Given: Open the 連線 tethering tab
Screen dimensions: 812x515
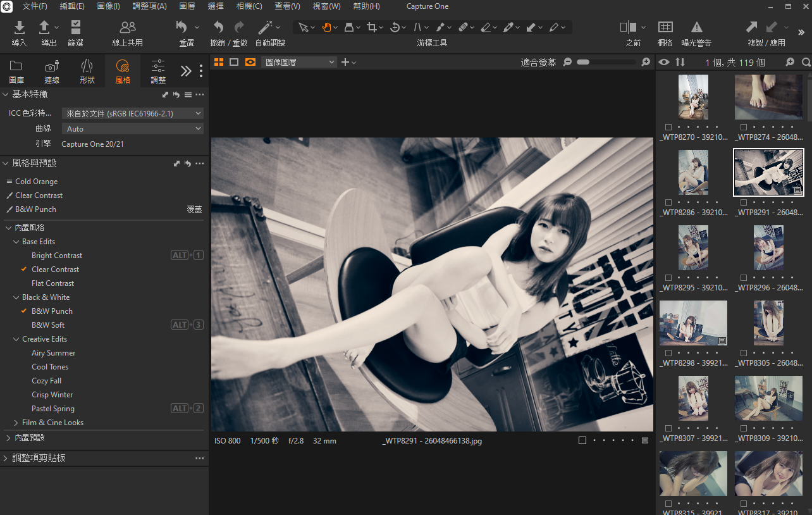Looking at the screenshot, I should (52, 71).
